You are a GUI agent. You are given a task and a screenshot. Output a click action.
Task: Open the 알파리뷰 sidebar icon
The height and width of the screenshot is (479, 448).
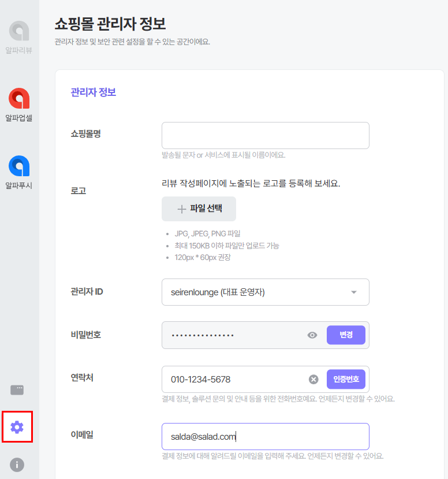pos(19,31)
